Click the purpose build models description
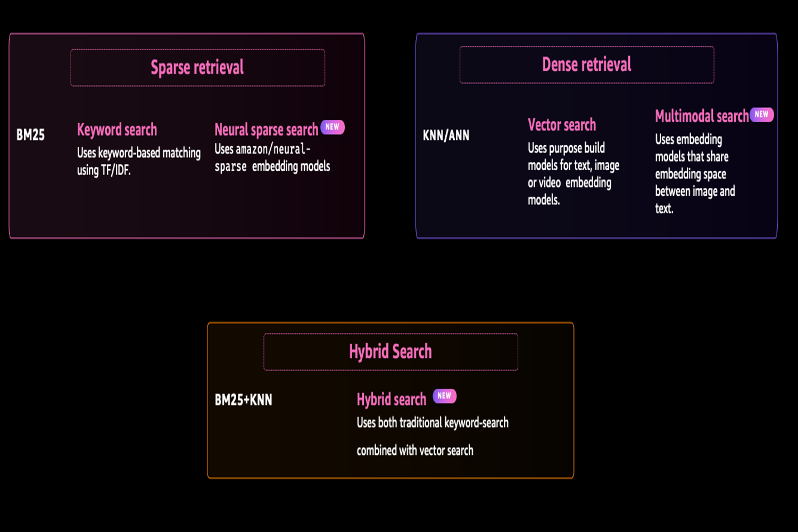 click(573, 174)
